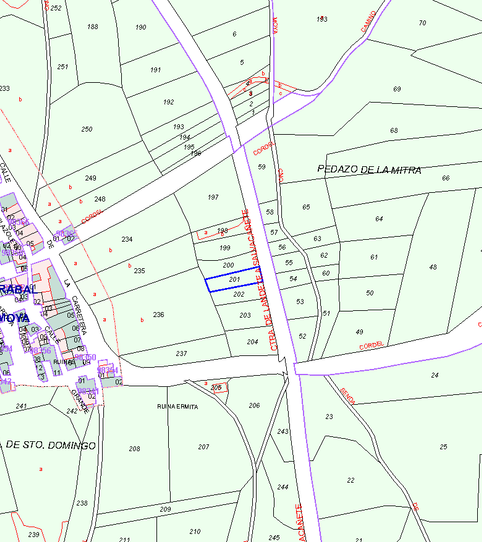Choose parcel 66
Image resolution: width=482 pixels, height=542 pixels.
point(446,178)
